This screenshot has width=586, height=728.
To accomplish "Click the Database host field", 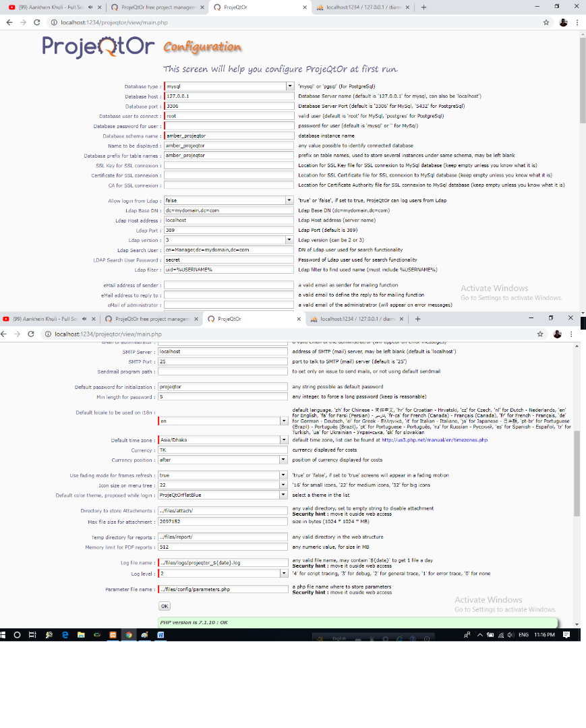I will point(229,96).
